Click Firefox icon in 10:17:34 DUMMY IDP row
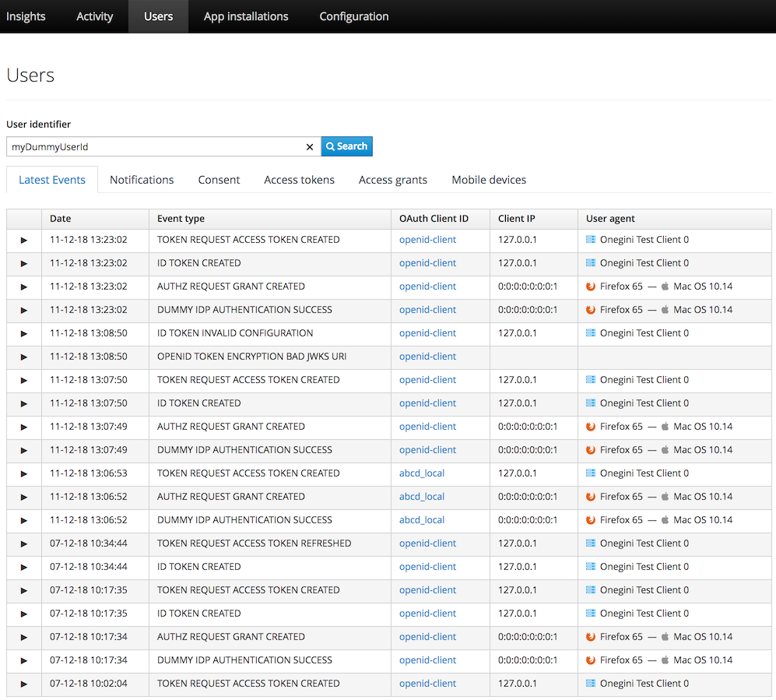 tap(591, 660)
